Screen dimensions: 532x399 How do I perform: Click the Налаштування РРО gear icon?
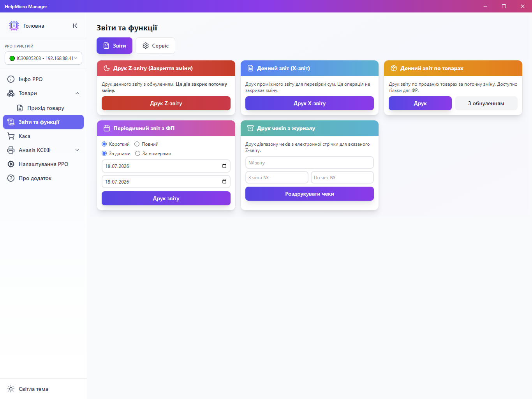11,164
